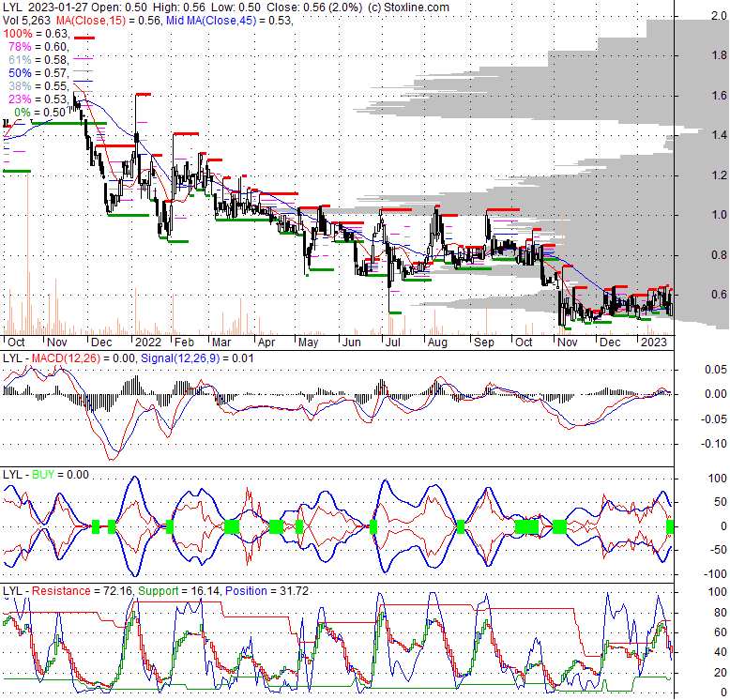Click the Position = 31.72 legend

pyautogui.click(x=266, y=591)
